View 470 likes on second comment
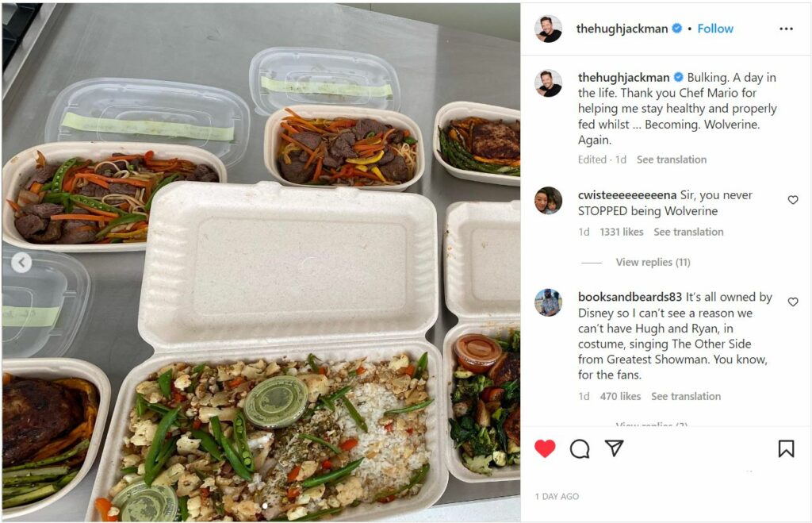 [620, 397]
